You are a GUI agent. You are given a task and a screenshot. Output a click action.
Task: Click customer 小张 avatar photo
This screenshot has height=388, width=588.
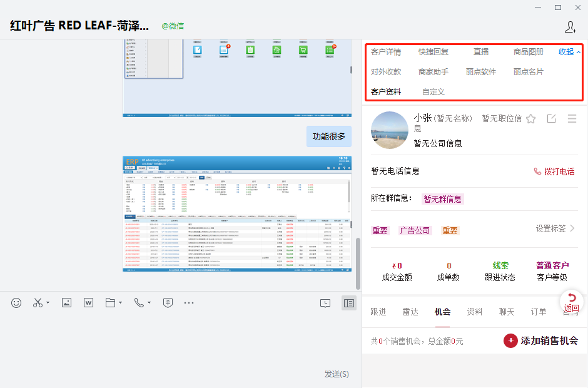[389, 130]
